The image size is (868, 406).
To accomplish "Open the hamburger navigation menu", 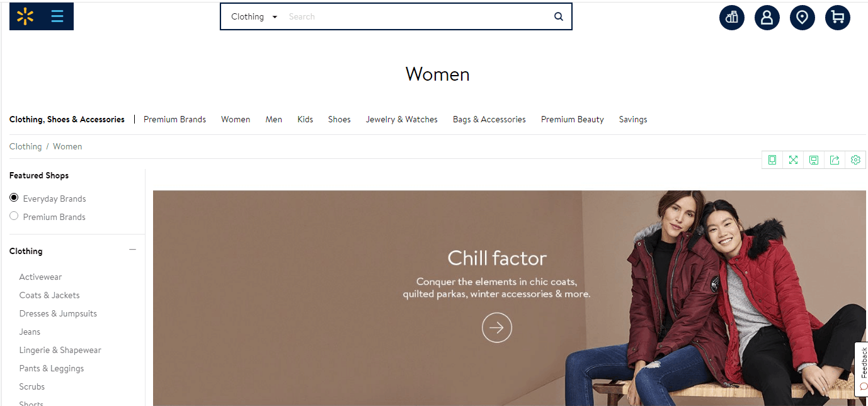I will tap(57, 16).
